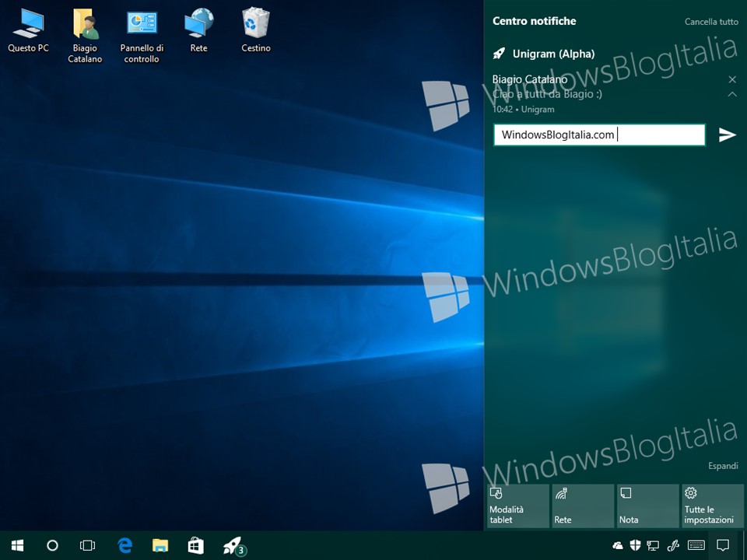Click the OneDrive cloud tray icon

(617, 546)
